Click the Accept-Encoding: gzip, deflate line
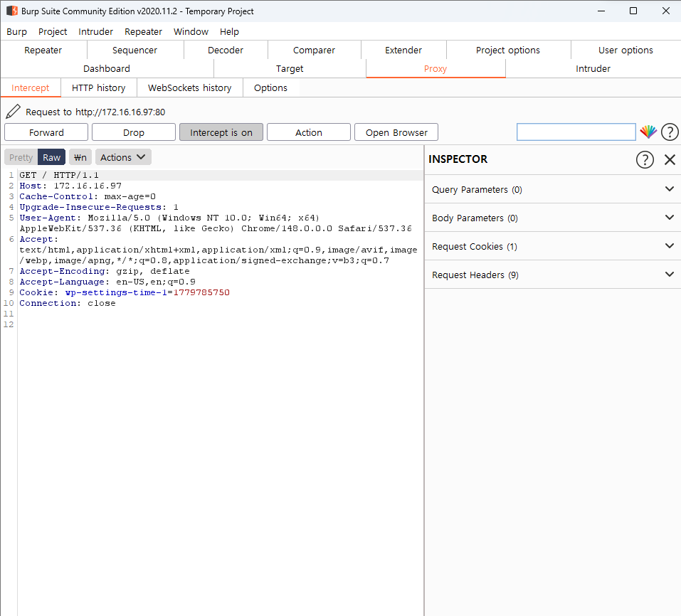The width and height of the screenshot is (681, 616). (104, 271)
